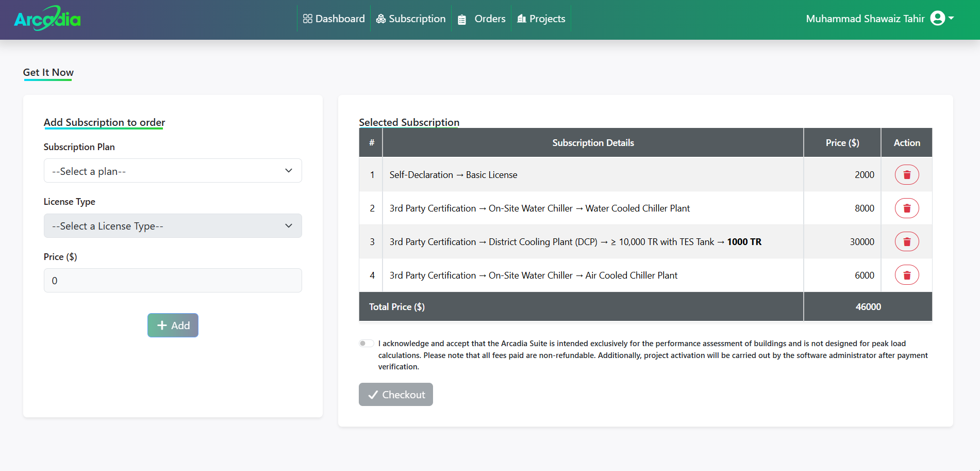This screenshot has width=980, height=471.
Task: Click the Muhammad Shawaiz Tahir username
Action: [x=865, y=19]
